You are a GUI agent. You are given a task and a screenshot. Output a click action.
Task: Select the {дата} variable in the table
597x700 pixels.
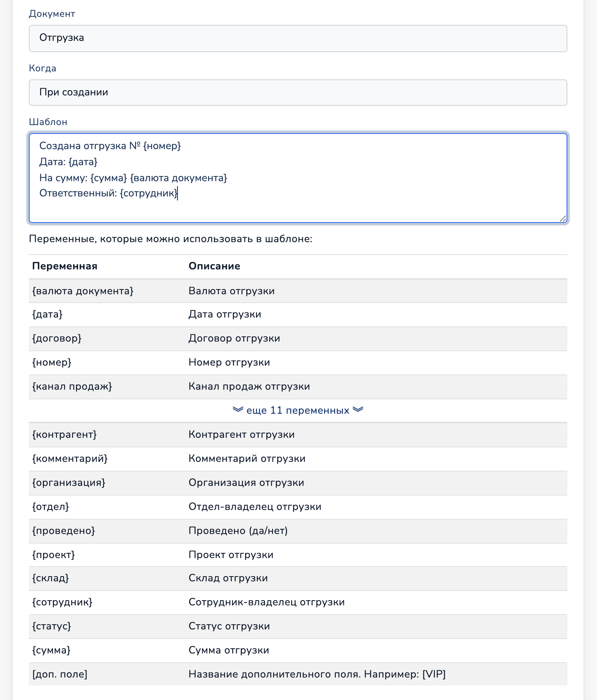47,314
